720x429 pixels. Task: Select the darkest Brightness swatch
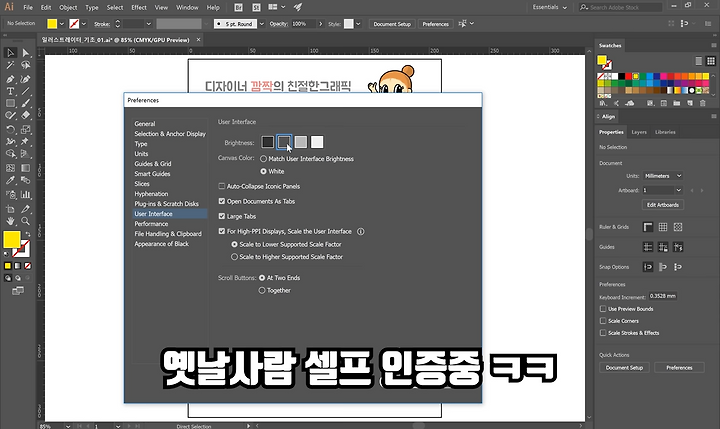tap(268, 142)
